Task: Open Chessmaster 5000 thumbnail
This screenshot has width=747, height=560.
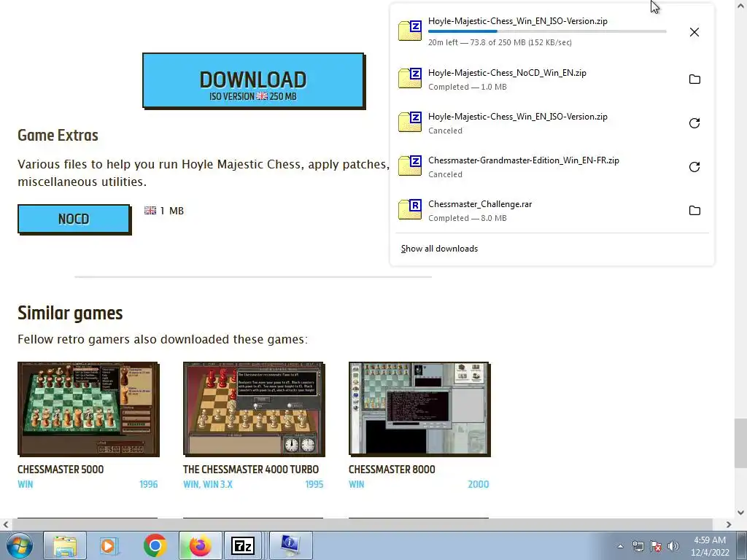Action: coord(88,409)
